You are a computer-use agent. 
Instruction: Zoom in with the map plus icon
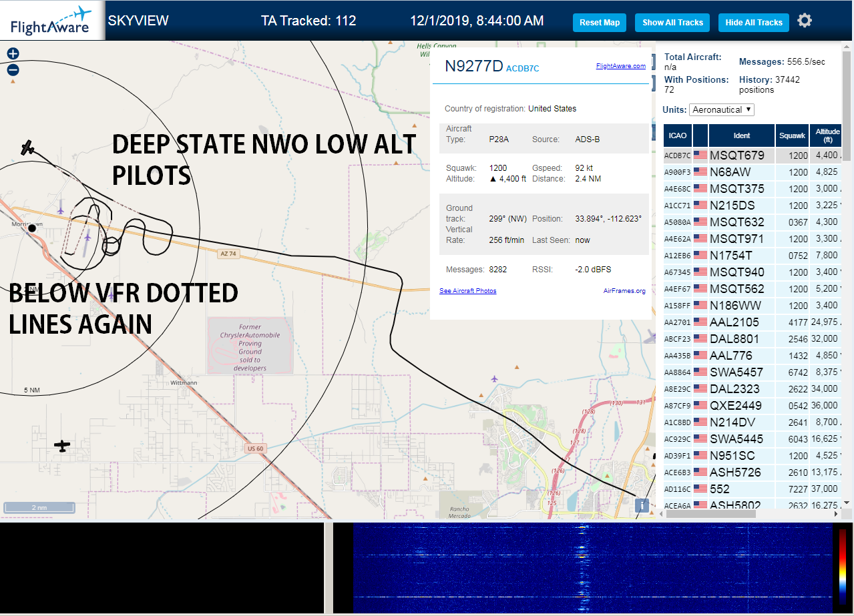tap(13, 54)
